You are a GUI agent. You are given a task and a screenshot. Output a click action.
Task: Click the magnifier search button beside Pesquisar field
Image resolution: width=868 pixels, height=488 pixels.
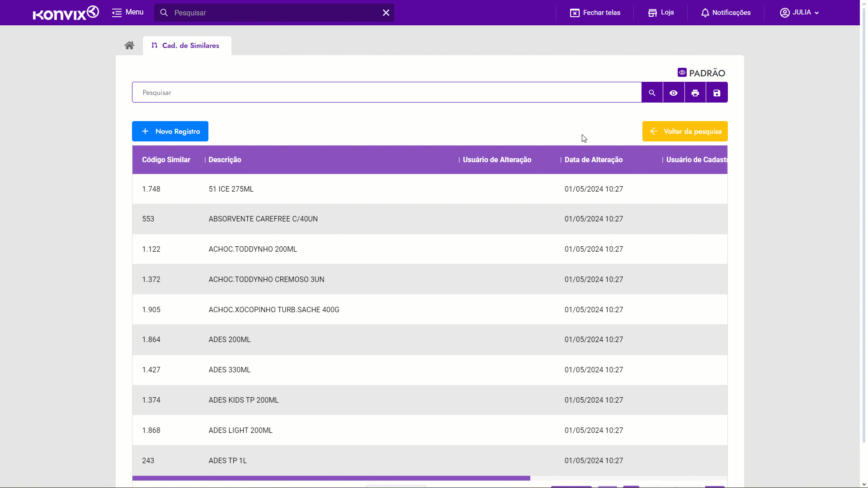(x=652, y=93)
